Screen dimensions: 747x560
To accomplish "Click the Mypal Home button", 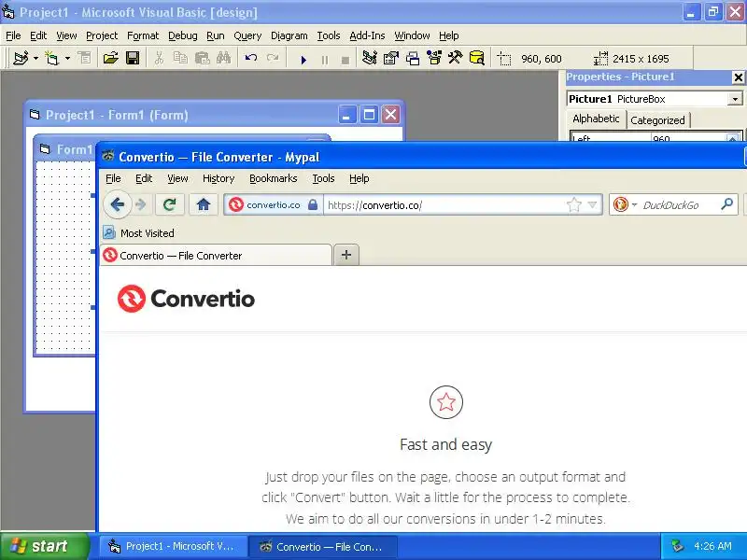I will [x=204, y=204].
